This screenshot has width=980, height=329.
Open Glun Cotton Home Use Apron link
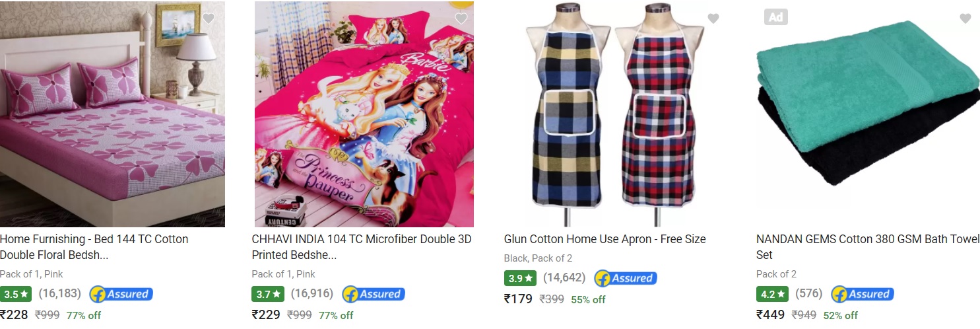604,239
